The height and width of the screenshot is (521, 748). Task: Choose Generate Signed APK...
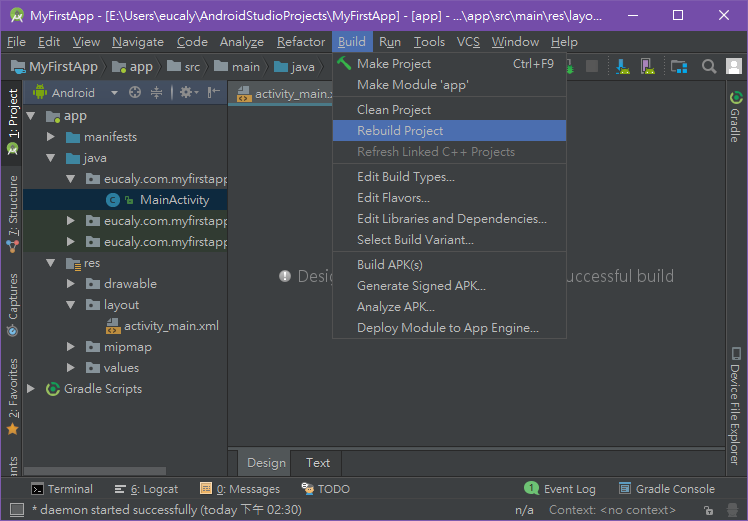click(449, 286)
